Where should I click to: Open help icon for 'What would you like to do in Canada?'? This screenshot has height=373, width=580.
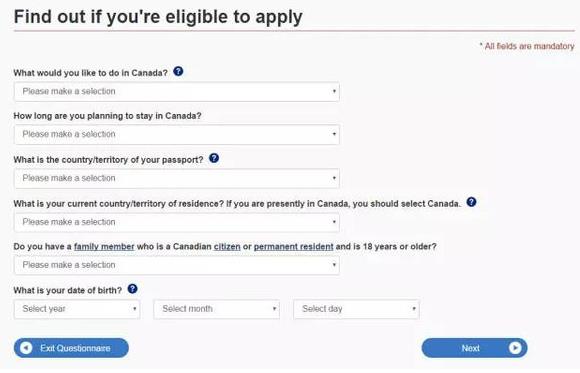[x=178, y=71]
